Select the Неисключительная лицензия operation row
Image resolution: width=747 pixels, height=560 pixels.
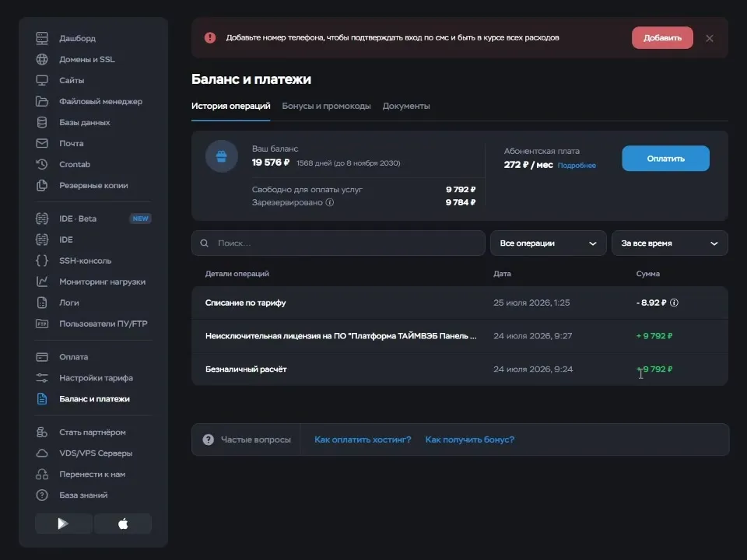[460, 336]
